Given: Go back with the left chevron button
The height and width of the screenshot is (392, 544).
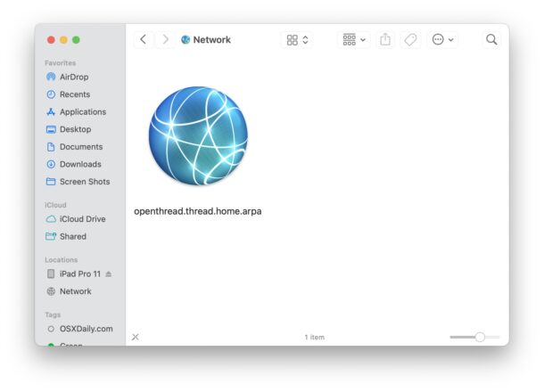Looking at the screenshot, I should (x=144, y=39).
